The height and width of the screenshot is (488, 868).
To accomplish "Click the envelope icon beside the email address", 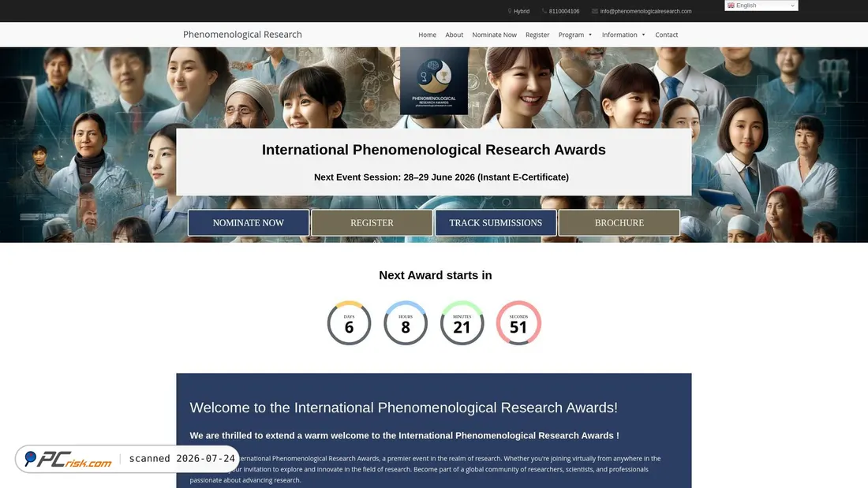I will point(594,11).
